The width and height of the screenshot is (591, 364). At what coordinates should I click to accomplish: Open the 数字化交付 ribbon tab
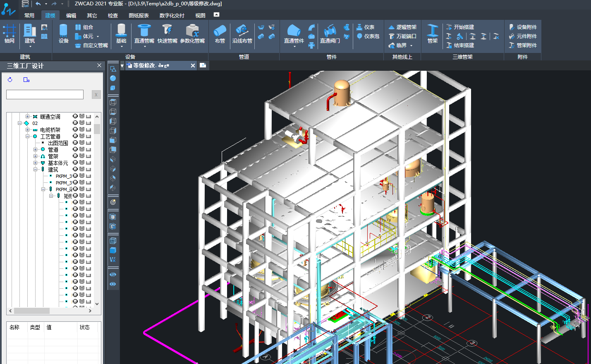(172, 16)
